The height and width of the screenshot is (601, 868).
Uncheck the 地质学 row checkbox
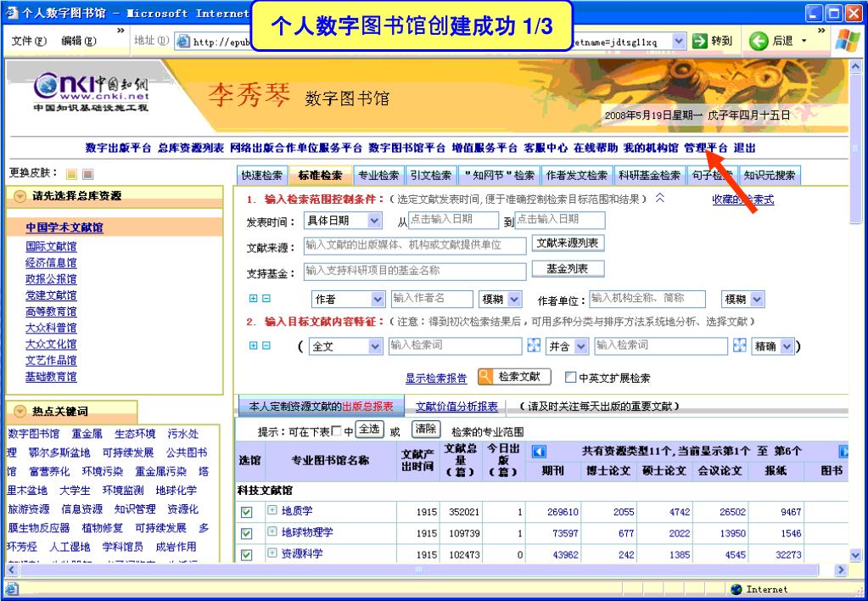pos(246,512)
